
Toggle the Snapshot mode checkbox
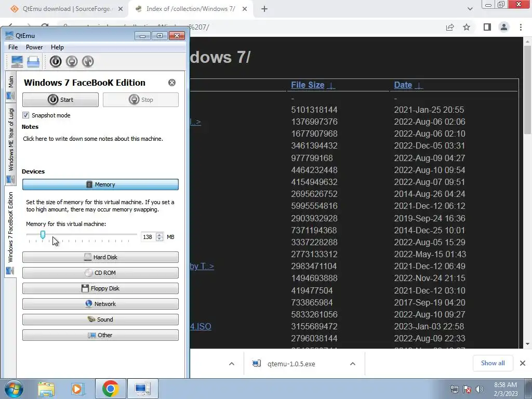click(26, 115)
